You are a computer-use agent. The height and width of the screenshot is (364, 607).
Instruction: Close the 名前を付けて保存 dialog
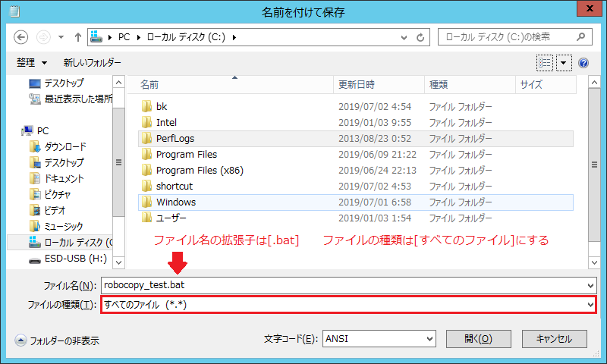pos(590,8)
